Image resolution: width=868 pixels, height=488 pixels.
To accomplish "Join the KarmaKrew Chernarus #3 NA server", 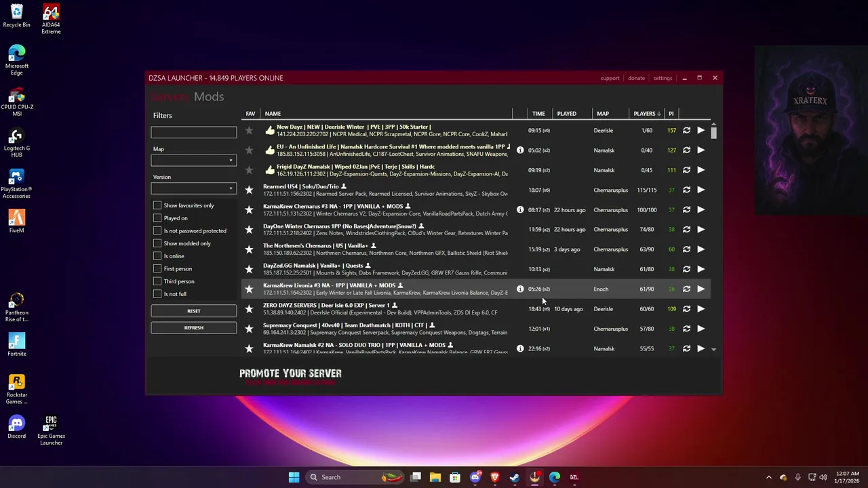I will coord(701,209).
